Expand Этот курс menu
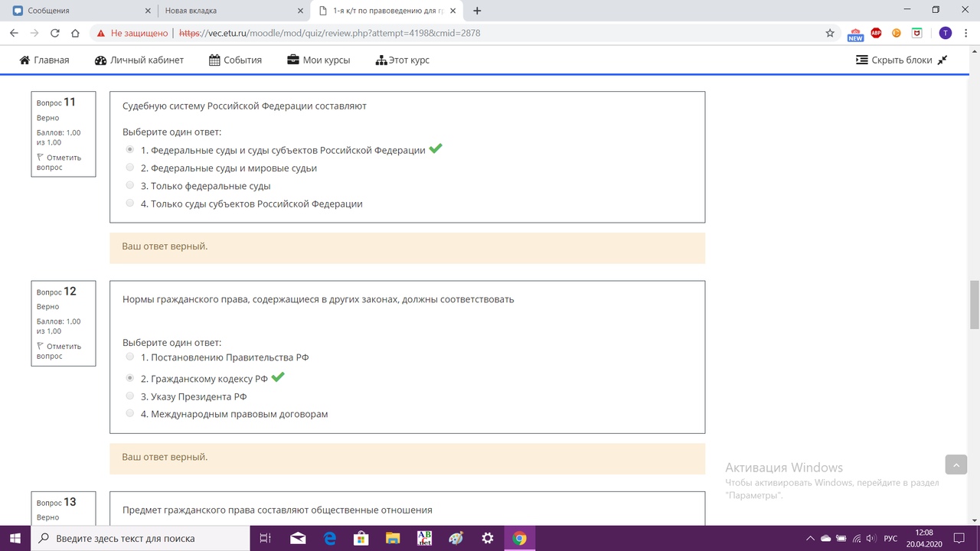The image size is (980, 551). click(x=403, y=60)
